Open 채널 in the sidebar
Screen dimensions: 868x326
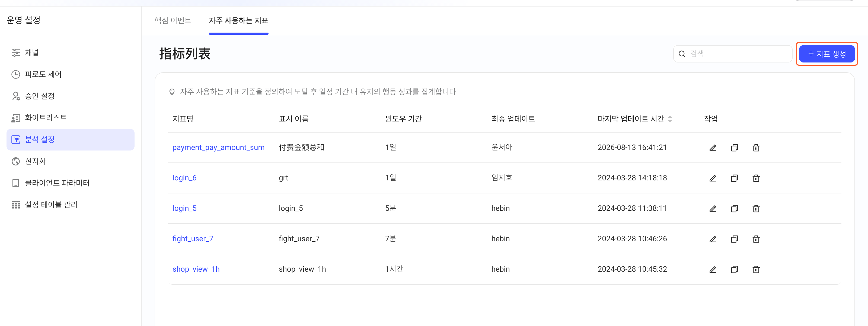71,53
